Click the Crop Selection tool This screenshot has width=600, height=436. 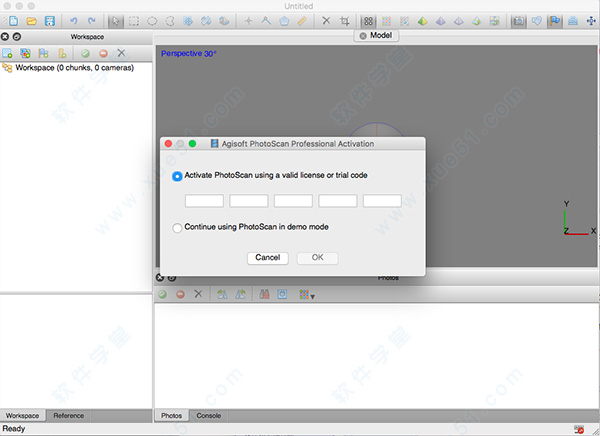(x=345, y=21)
